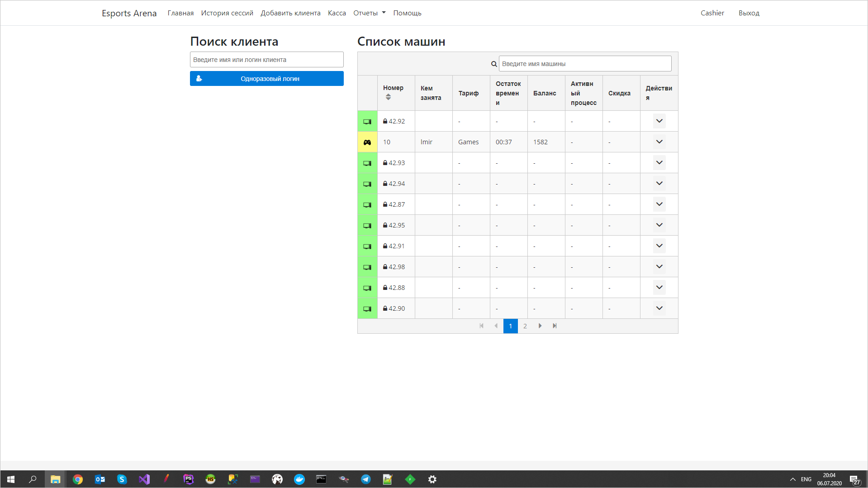This screenshot has width=868, height=488.
Task: Go to the next page of machines
Action: coord(540,326)
